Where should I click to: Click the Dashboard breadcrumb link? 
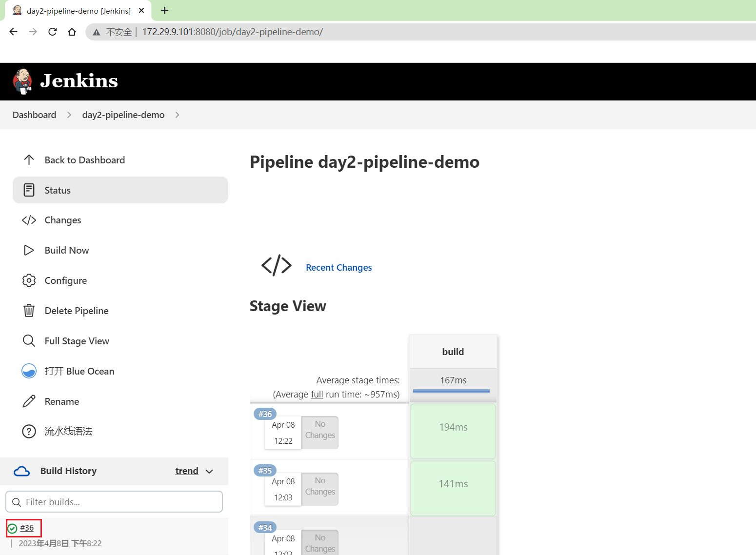click(x=34, y=115)
